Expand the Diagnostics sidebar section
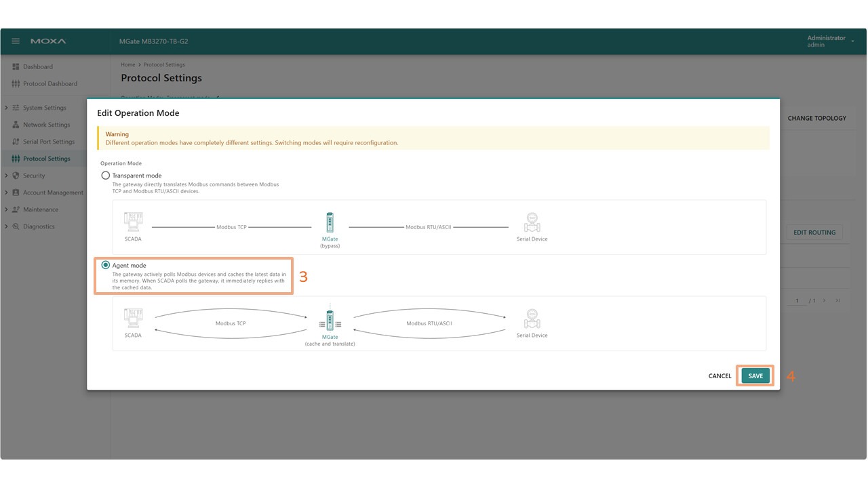Image resolution: width=868 pixels, height=488 pixels. [6, 226]
